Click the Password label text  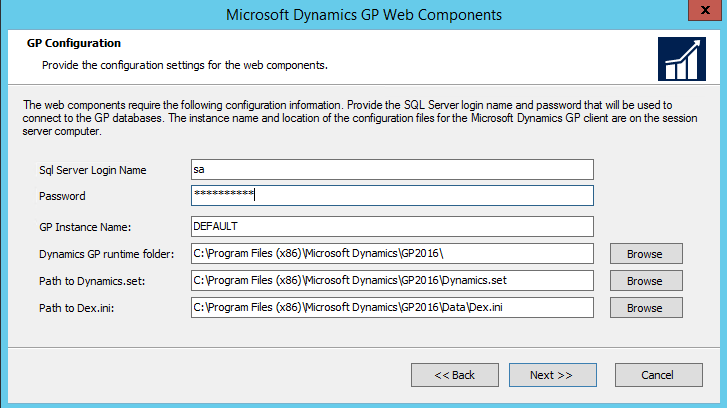(62, 196)
